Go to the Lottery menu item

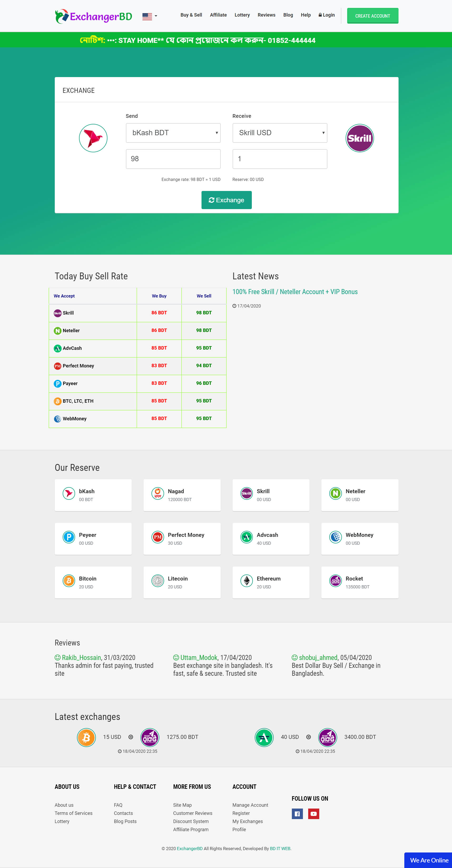pyautogui.click(x=242, y=15)
